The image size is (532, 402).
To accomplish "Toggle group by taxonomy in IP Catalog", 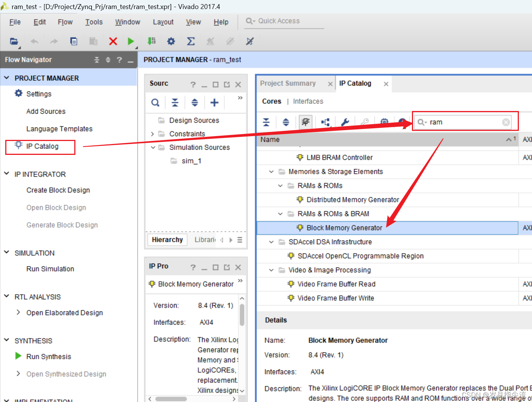I will point(325,122).
